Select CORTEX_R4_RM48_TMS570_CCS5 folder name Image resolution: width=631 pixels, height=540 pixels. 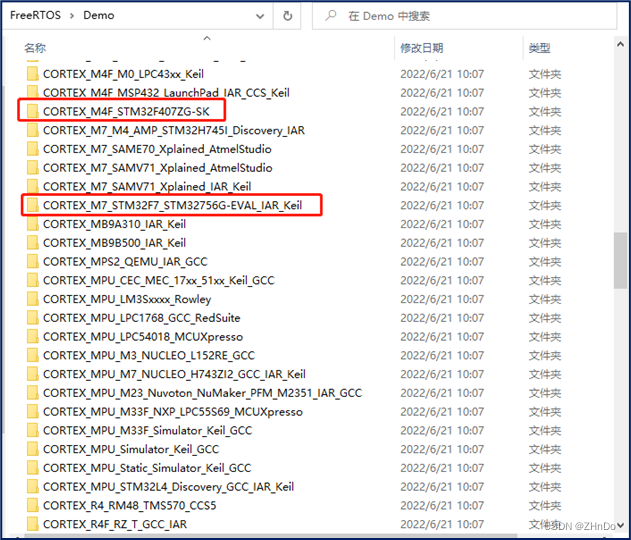coord(130,506)
